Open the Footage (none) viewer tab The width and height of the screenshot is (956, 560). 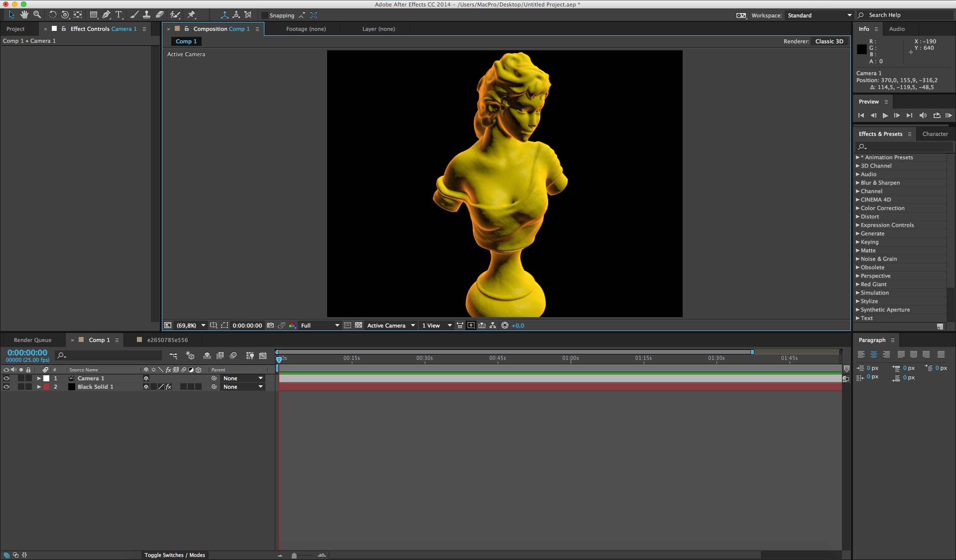tap(306, 29)
